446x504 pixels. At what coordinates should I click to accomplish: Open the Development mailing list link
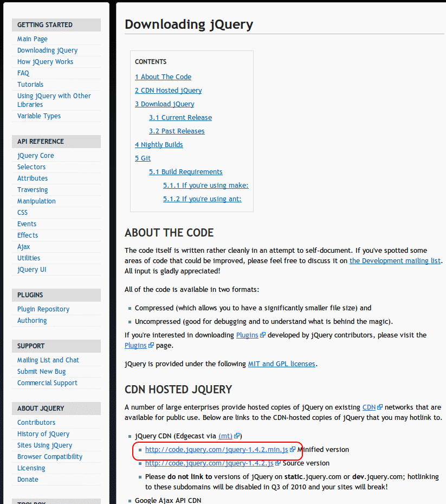click(x=395, y=260)
